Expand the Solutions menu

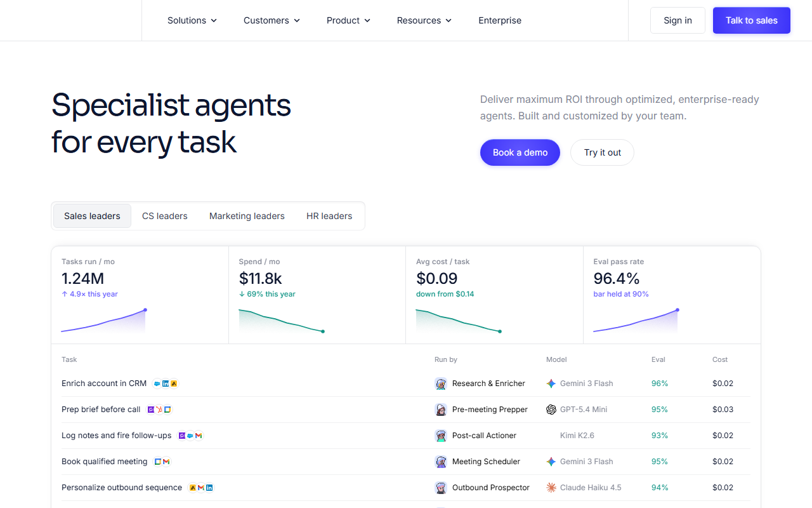tap(192, 20)
